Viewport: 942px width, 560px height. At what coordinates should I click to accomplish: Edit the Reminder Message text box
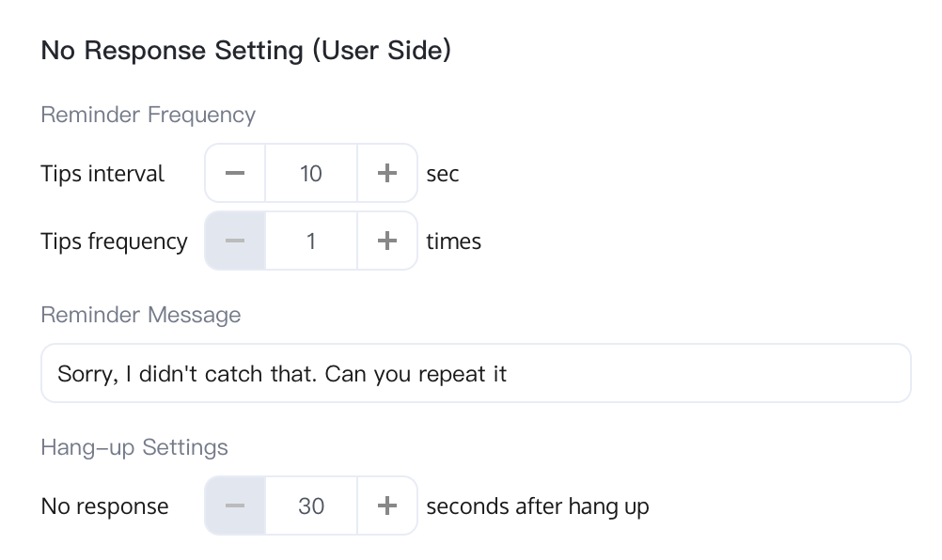[x=475, y=374]
